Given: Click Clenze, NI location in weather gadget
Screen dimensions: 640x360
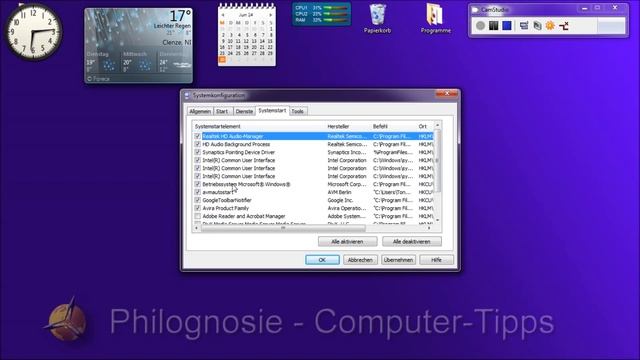Looking at the screenshot, I should click(x=177, y=42).
